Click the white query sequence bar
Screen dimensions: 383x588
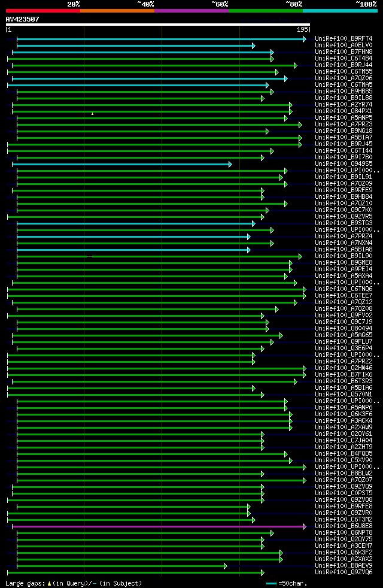tap(158, 25)
